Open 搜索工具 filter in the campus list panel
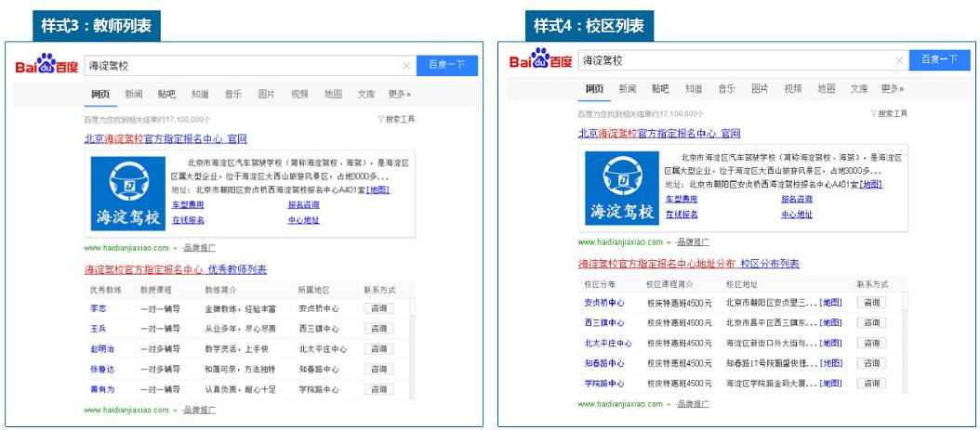The height and width of the screenshot is (430, 980). (890, 113)
